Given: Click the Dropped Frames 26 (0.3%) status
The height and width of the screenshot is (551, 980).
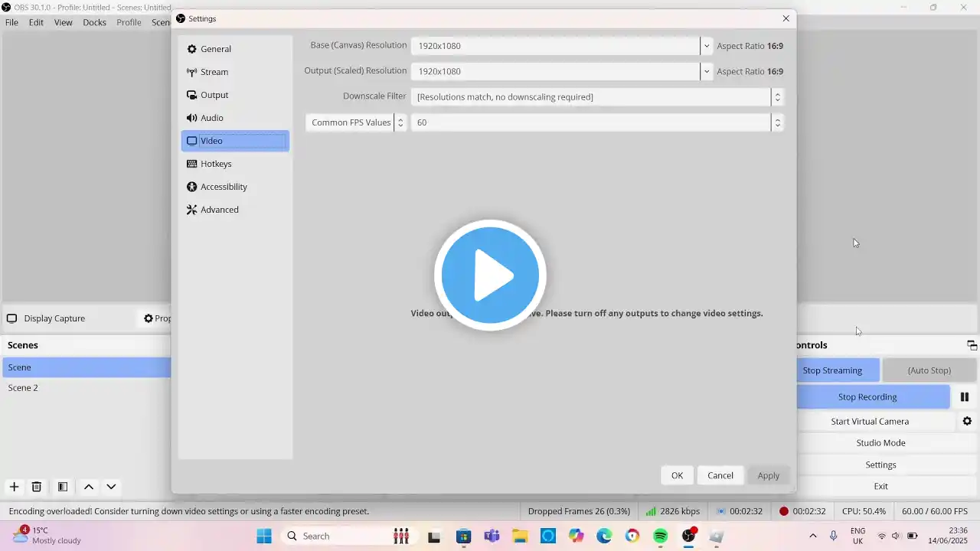Looking at the screenshot, I should [579, 511].
